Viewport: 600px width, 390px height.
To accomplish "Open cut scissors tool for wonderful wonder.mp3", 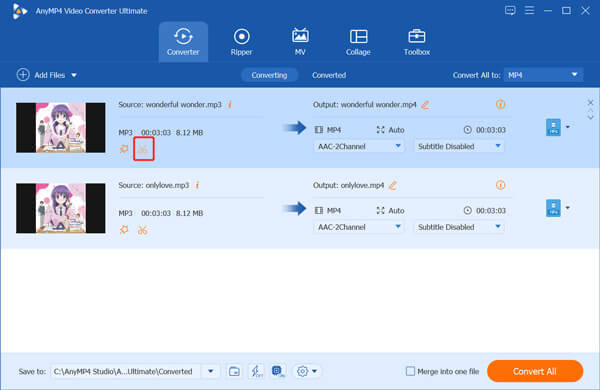I will coord(143,149).
